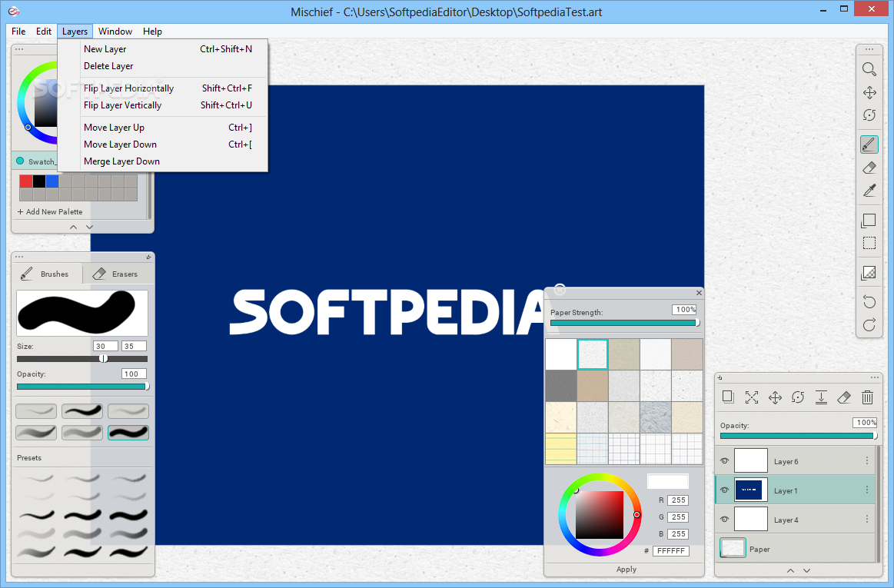Pick the red palette swatch
This screenshot has height=588, width=894.
[25, 181]
